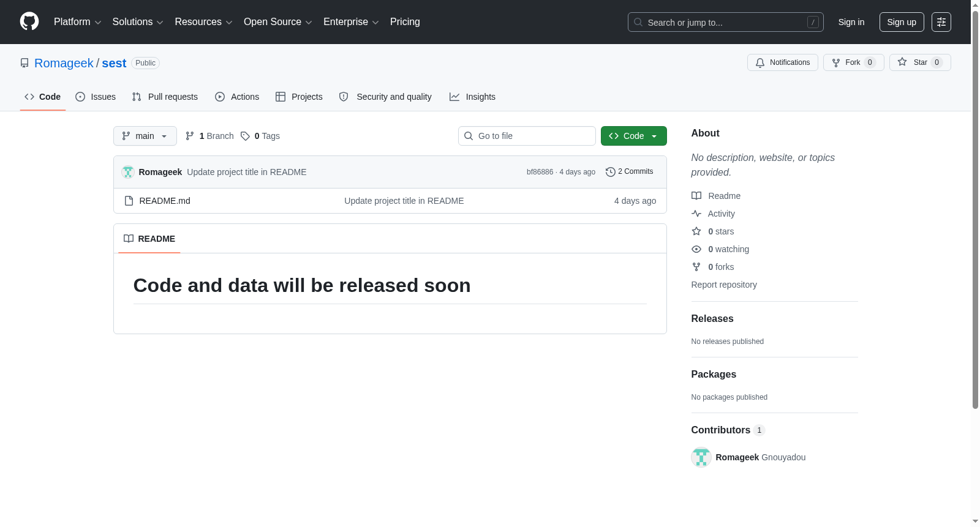Viewport: 980px width, 527px height.
Task: Open README.md row commit message
Action: coord(404,201)
